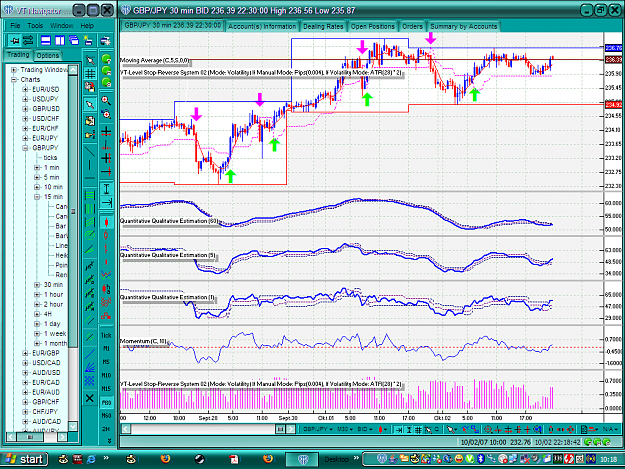
Task: Click the Navigator tree vertical scrollbar
Action: click(73, 248)
